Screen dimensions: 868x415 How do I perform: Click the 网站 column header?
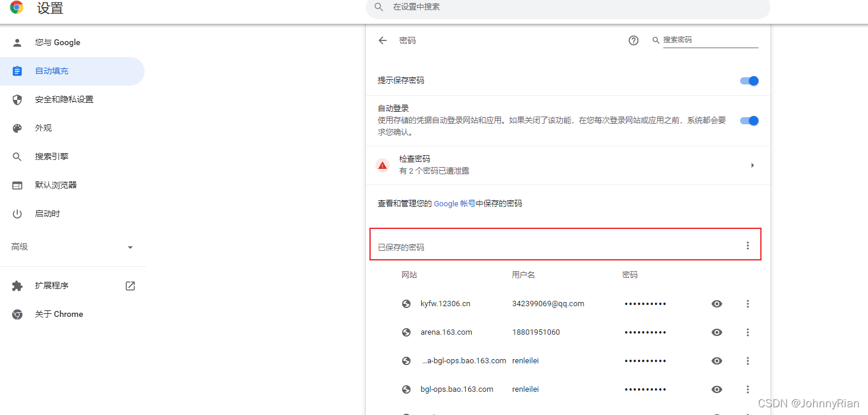pyautogui.click(x=409, y=275)
